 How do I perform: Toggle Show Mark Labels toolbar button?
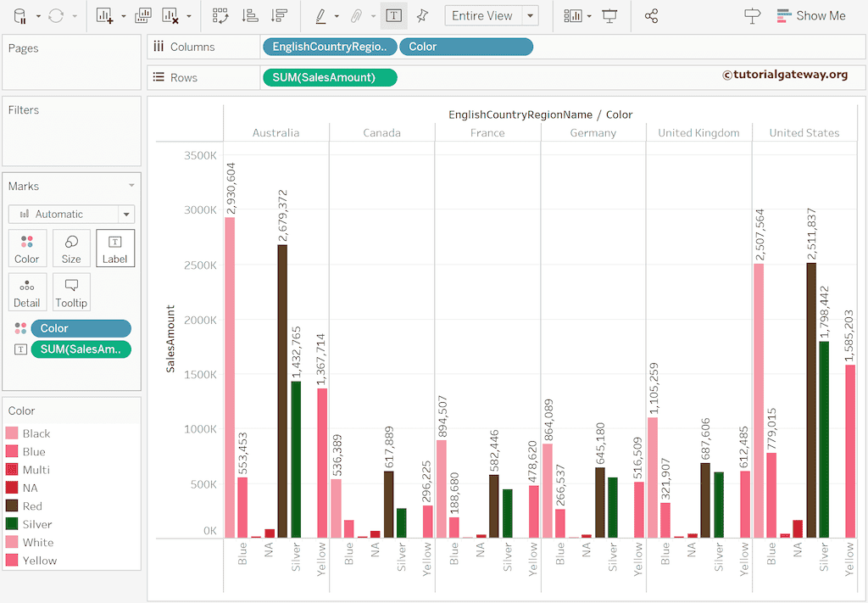coord(393,15)
